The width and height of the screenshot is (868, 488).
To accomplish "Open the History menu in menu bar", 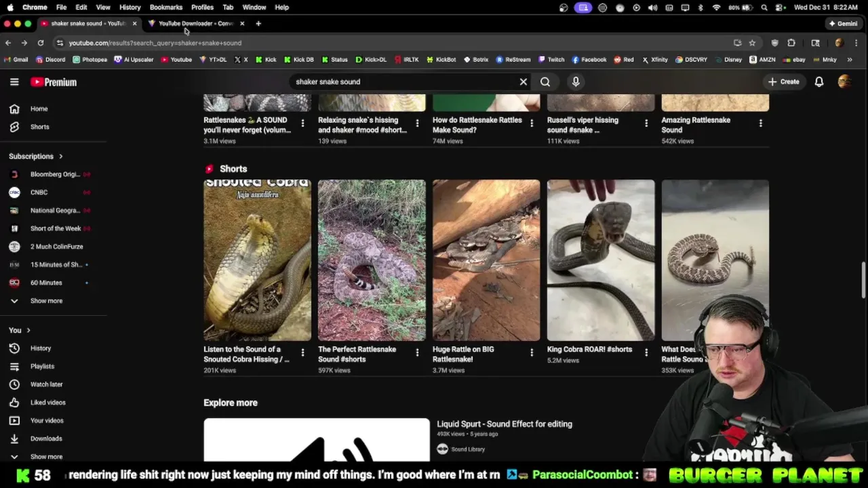I will point(130,7).
